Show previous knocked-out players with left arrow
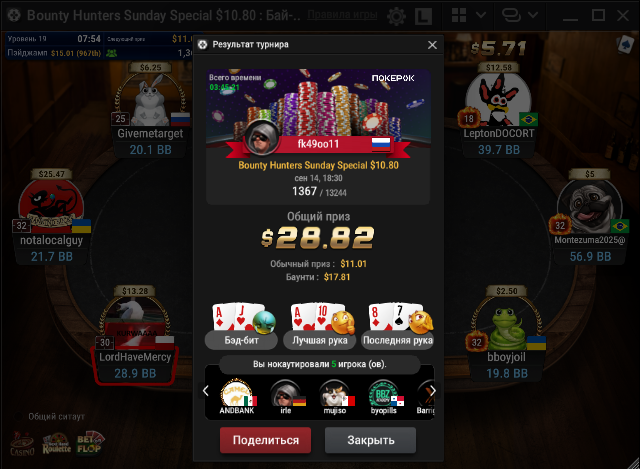This screenshot has height=469, width=640. (206, 391)
